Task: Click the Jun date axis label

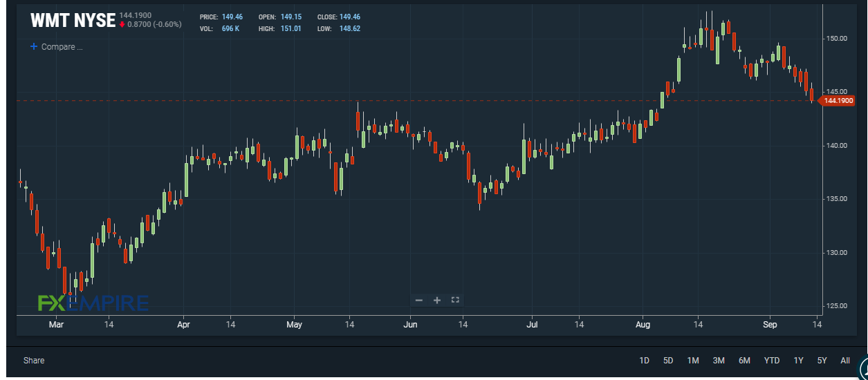Action: [411, 324]
